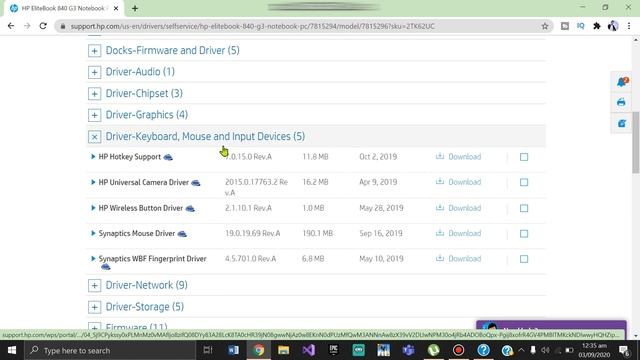This screenshot has height=360, width=640.
Task: Click extension icon left of IQ extension
Action: coord(565,26)
